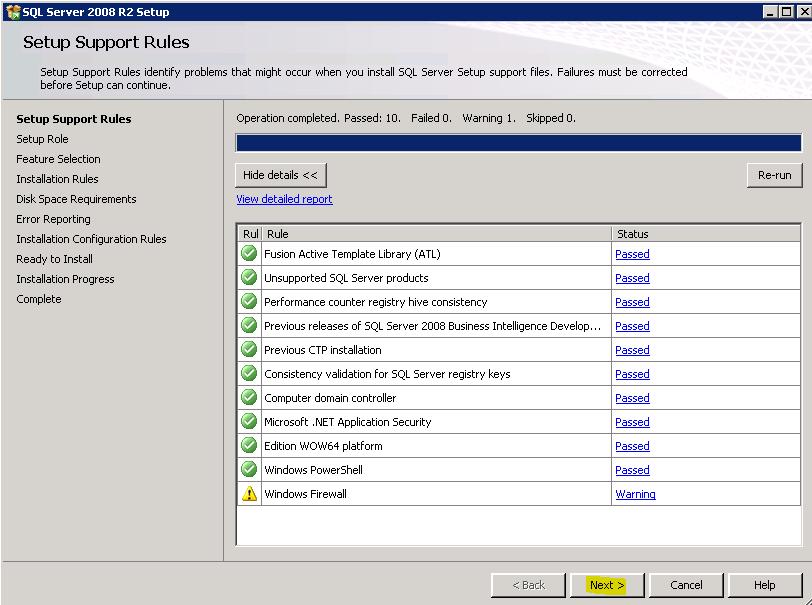Select the Fusion Active Template Library (ATL) text
Viewport: 812px width, 605px height.
(x=352, y=254)
